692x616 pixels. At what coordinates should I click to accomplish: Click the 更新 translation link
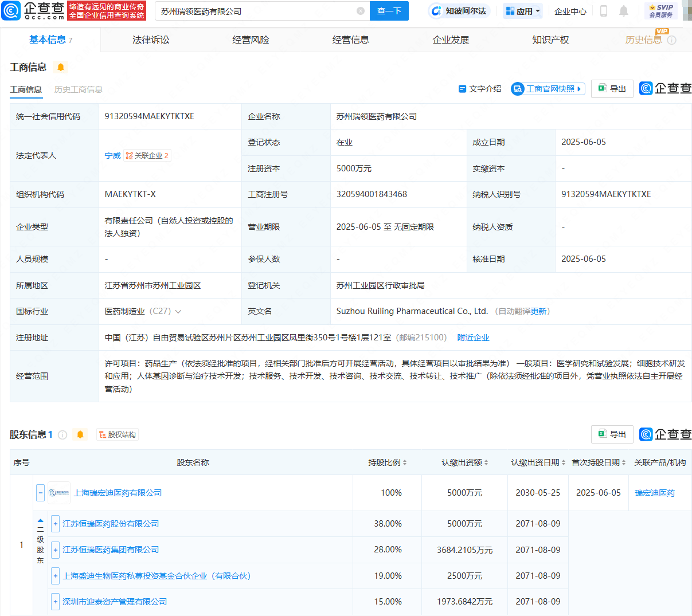(538, 311)
